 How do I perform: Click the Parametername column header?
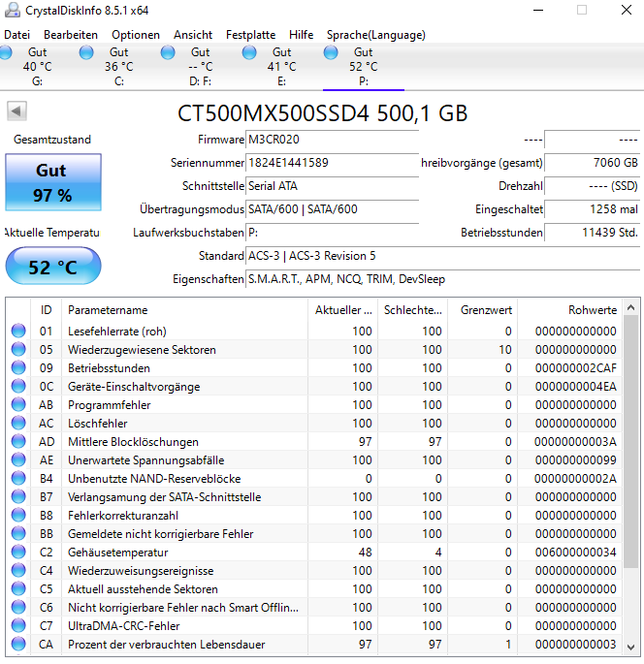click(184, 310)
